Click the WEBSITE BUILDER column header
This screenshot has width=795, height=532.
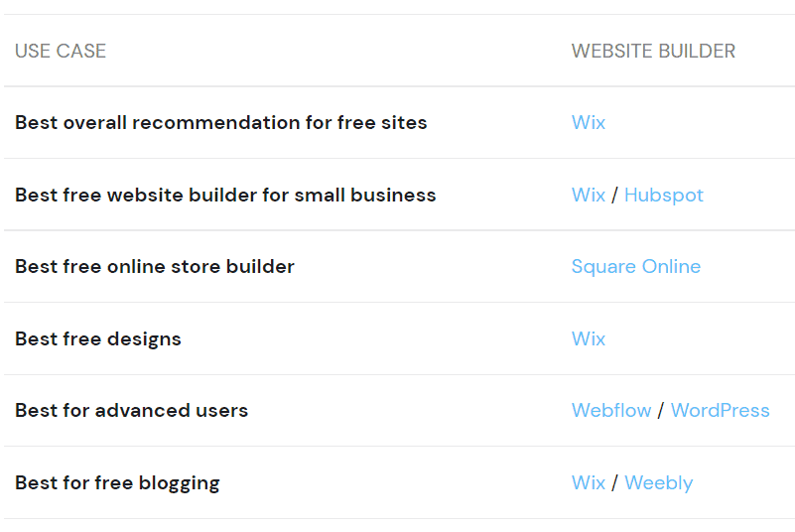click(x=653, y=51)
